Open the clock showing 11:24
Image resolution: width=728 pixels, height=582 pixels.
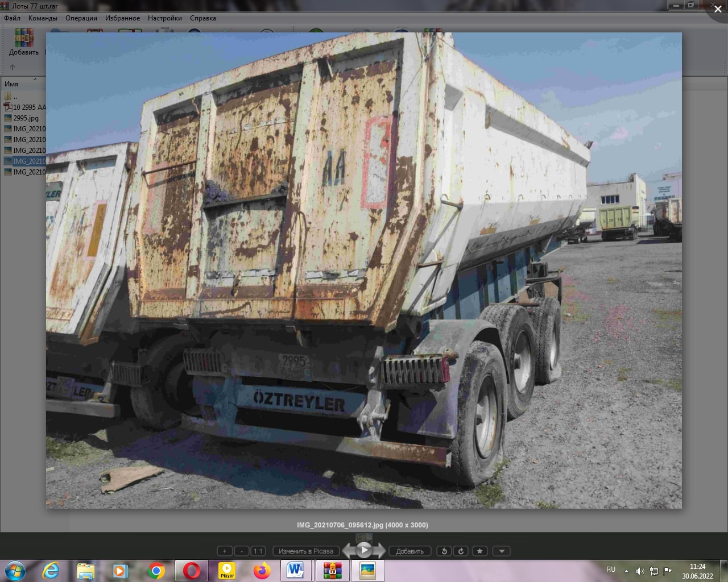[x=697, y=571]
